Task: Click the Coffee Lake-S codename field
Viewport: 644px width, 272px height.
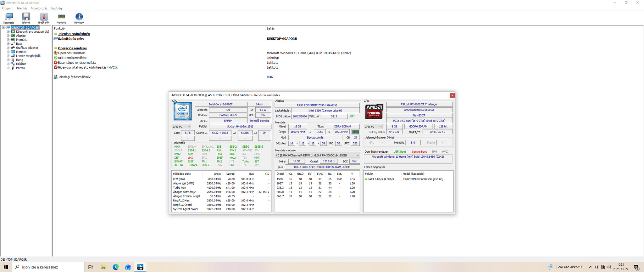Action: click(x=228, y=115)
